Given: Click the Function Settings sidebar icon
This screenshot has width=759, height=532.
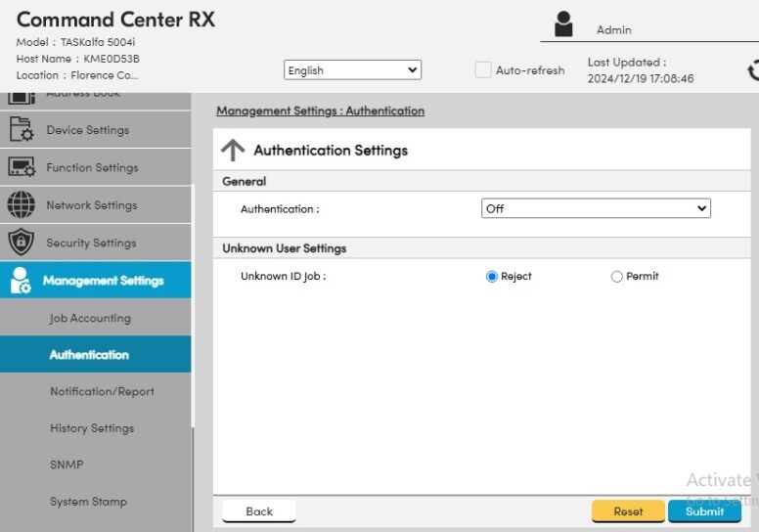Looking at the screenshot, I should [x=22, y=167].
